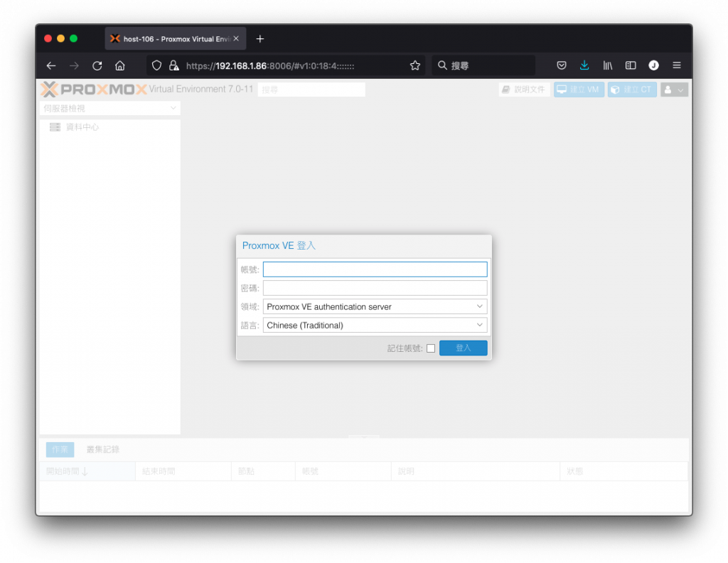Screen dimensions: 728x563
Task: Toggle the 記住帳號 checkbox
Action: click(x=431, y=348)
